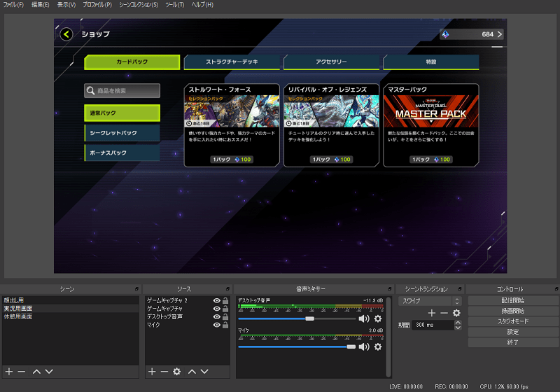The height and width of the screenshot is (392, 560).
Task: Click the 300 ms duration field
Action: [x=433, y=325]
